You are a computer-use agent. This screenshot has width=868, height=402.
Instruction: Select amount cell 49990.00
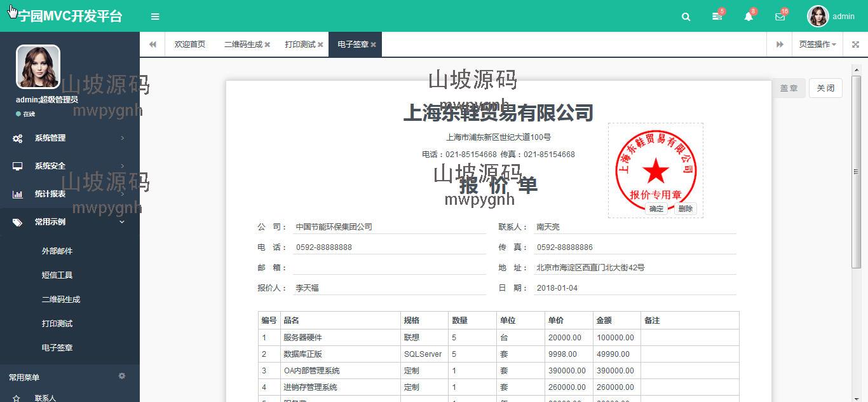click(616, 354)
